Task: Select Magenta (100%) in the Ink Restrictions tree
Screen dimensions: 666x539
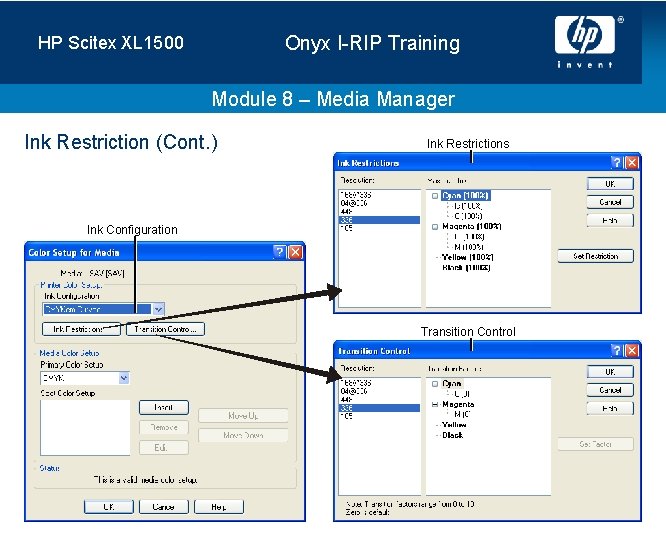Action: (x=471, y=226)
